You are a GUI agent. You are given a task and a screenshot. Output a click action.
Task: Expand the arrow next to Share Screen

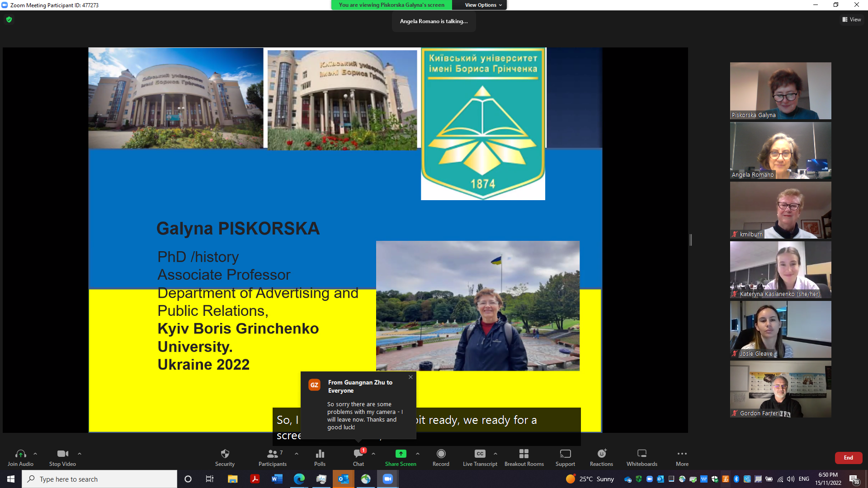(x=418, y=453)
